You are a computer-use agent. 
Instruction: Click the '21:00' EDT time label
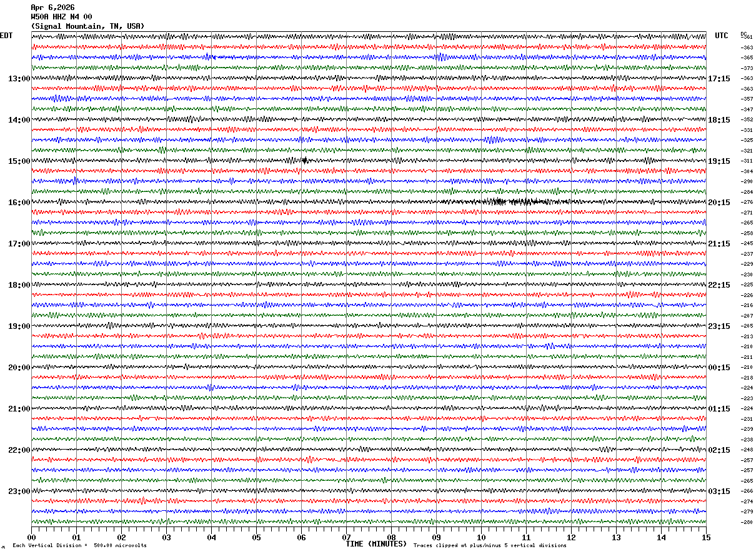(x=19, y=409)
